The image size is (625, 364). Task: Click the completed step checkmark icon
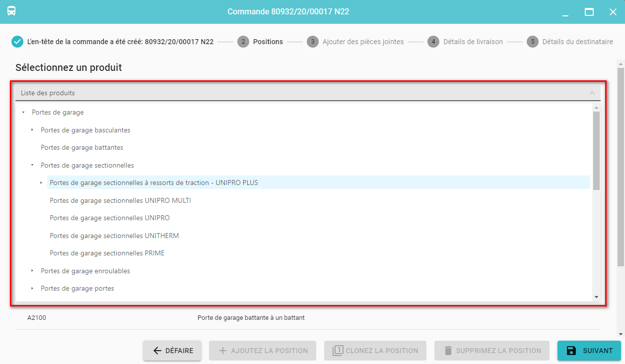[x=17, y=42]
